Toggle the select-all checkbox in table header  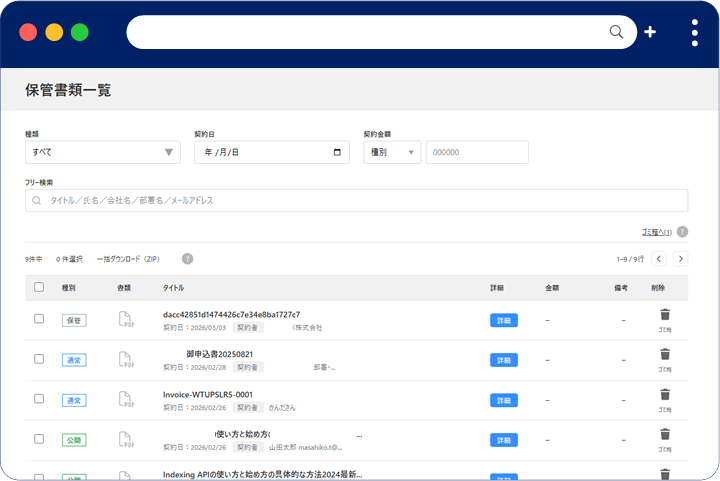(x=39, y=287)
